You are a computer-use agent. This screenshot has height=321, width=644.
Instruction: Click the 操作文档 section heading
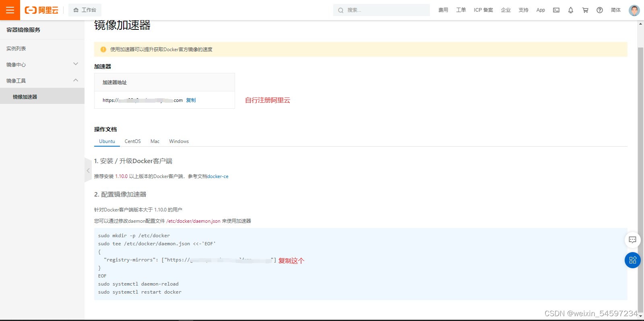pyautogui.click(x=105, y=129)
